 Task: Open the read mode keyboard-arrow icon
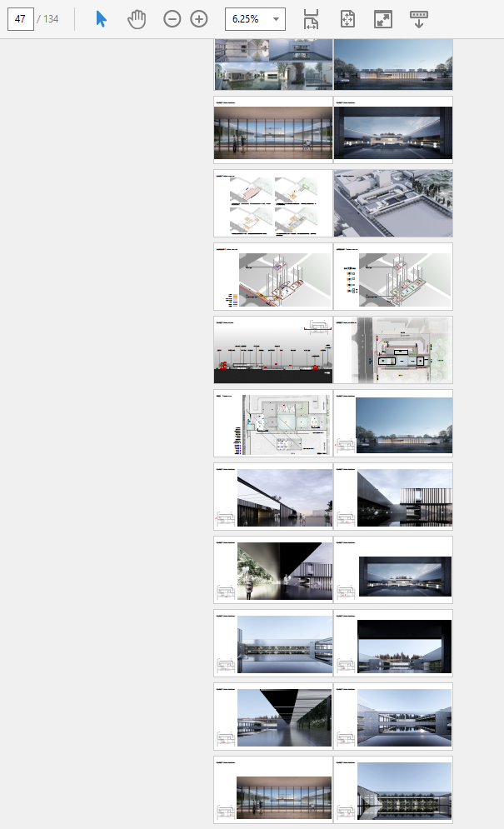[419, 19]
